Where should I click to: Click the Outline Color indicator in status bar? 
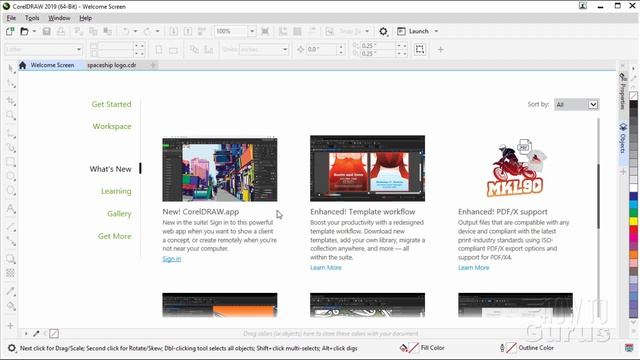tap(527, 348)
